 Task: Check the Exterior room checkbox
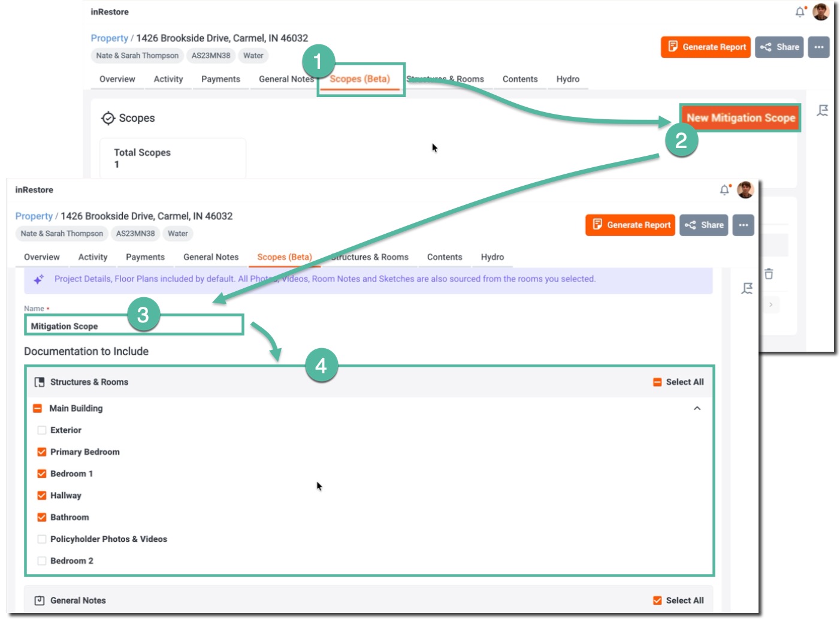(42, 430)
